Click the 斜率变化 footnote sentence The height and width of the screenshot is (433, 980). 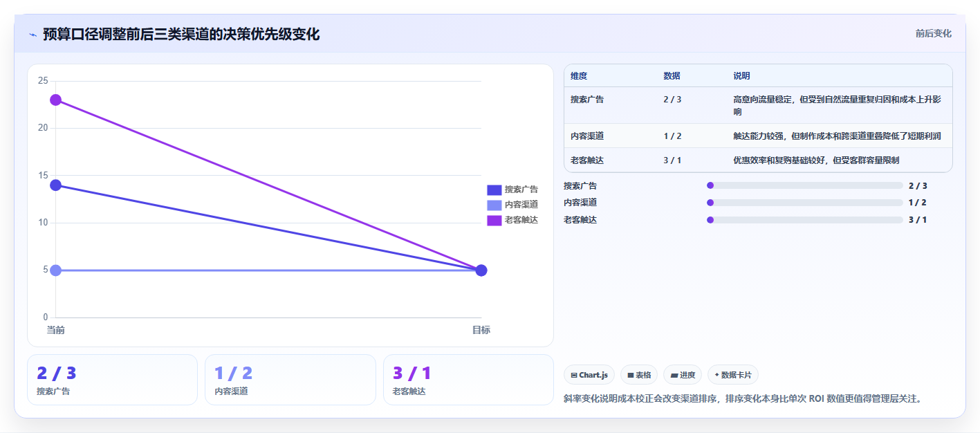(743, 399)
